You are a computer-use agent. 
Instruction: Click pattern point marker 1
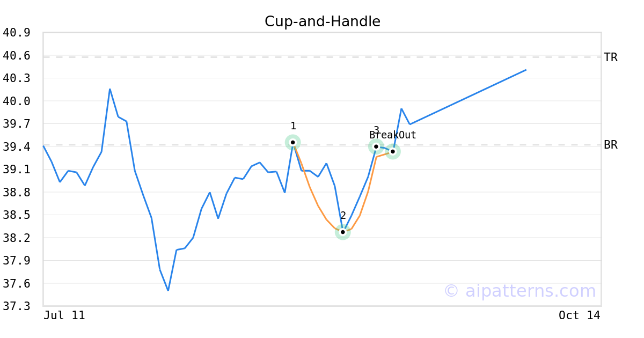[x=292, y=142]
